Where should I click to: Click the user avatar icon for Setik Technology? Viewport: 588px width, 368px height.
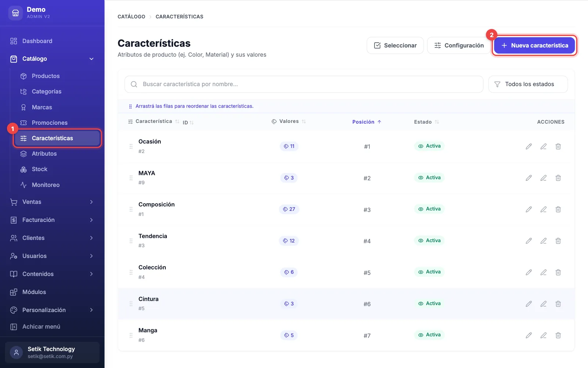(x=16, y=353)
